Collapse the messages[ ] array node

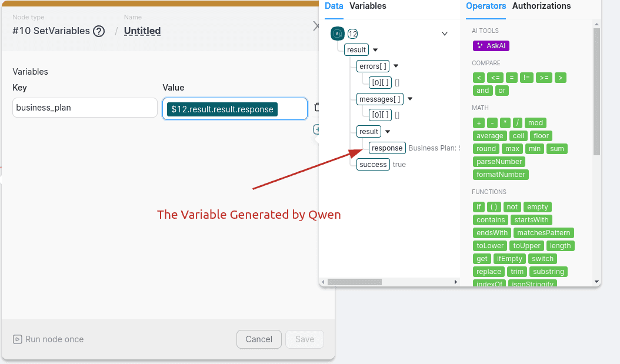pos(410,99)
